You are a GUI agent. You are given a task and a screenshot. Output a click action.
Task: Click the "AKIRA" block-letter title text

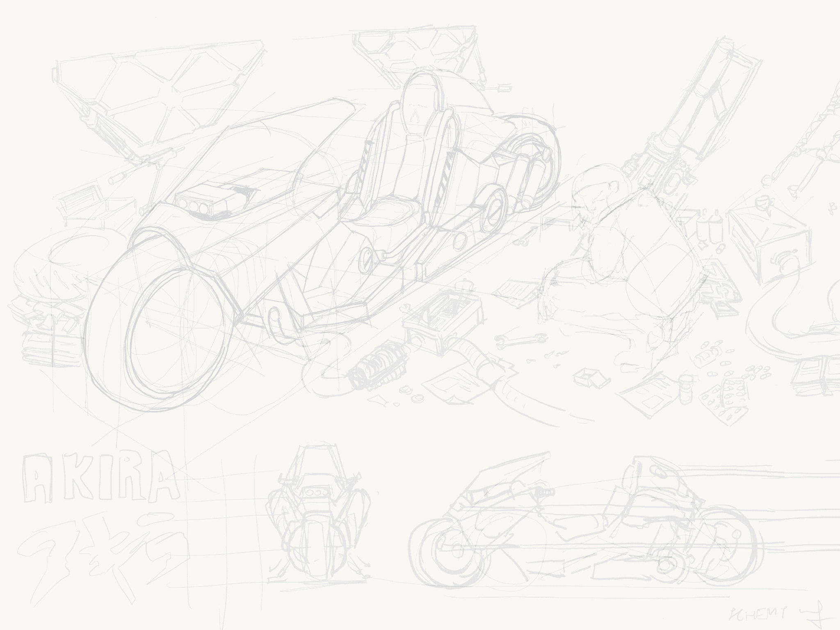point(101,477)
